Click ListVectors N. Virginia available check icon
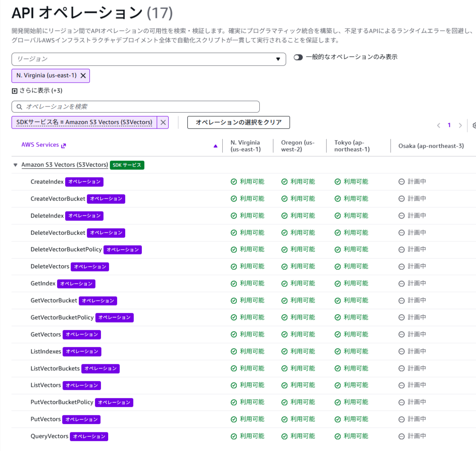Screen dimensions: 476x451 pos(234,385)
